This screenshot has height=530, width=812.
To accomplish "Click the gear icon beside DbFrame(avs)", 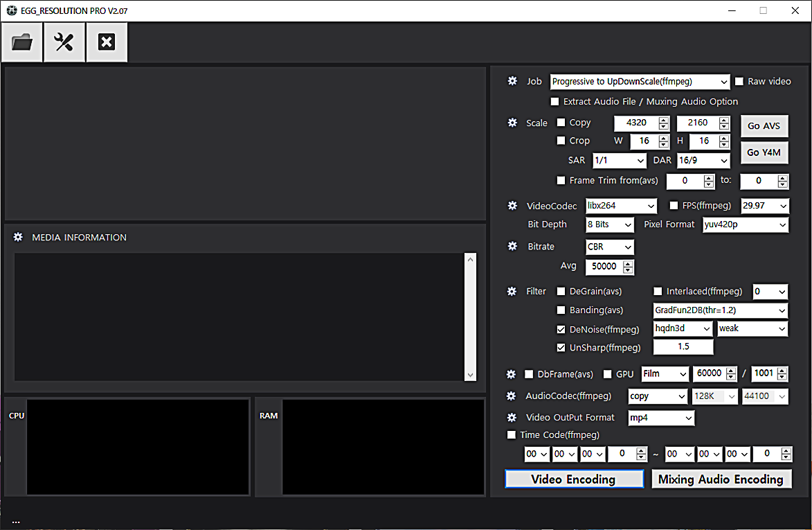I will 511,374.
